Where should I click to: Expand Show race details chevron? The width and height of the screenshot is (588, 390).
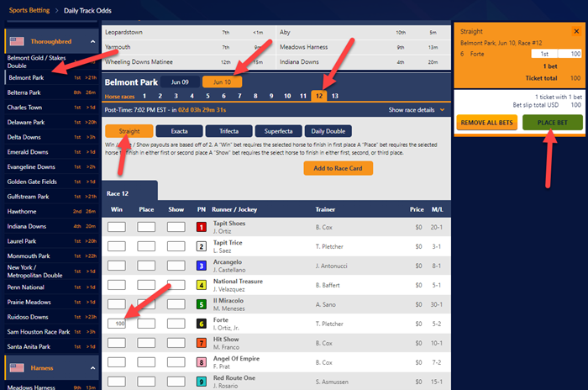click(x=442, y=109)
